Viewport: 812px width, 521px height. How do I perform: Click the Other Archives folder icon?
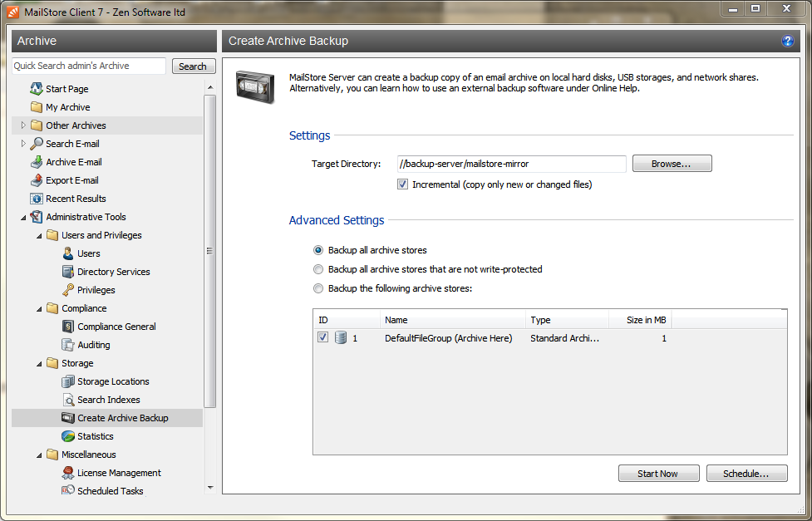37,125
